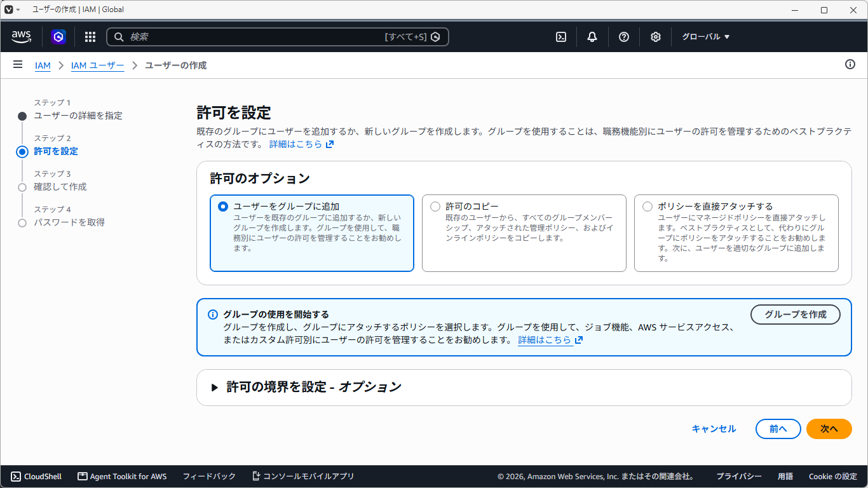Go to 'IAM ユーザー' breadcrumb link
Viewport: 868px width, 488px height.
click(98, 65)
